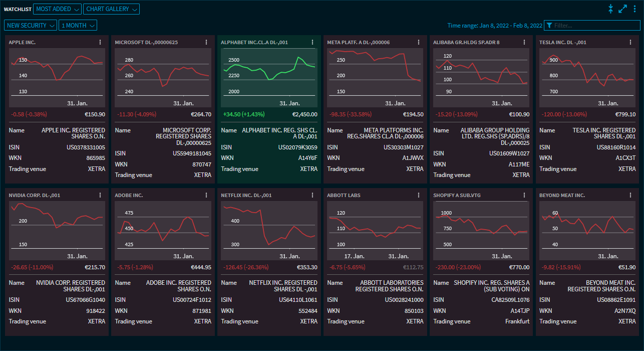Click the collapse widget arrows icon

[x=610, y=9]
